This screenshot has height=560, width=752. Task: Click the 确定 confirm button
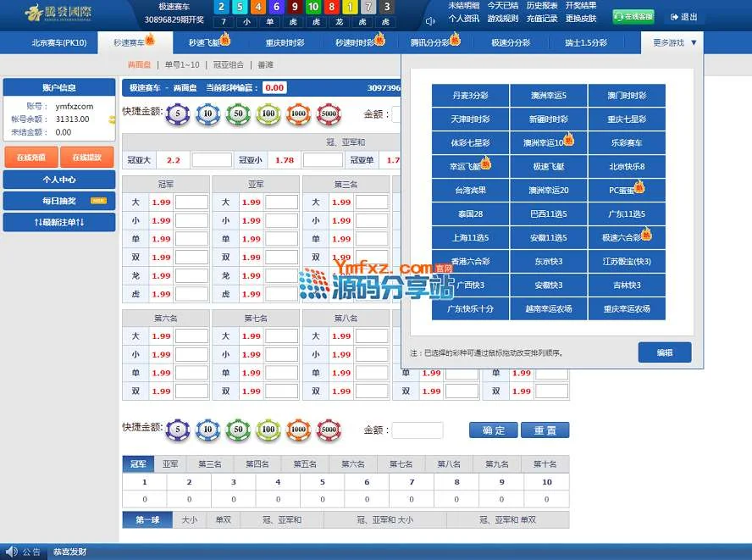click(493, 430)
